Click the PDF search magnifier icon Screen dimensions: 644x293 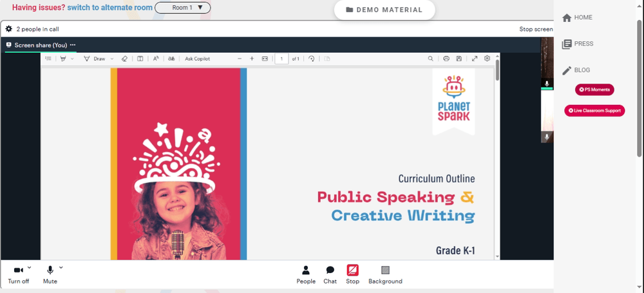[430, 59]
